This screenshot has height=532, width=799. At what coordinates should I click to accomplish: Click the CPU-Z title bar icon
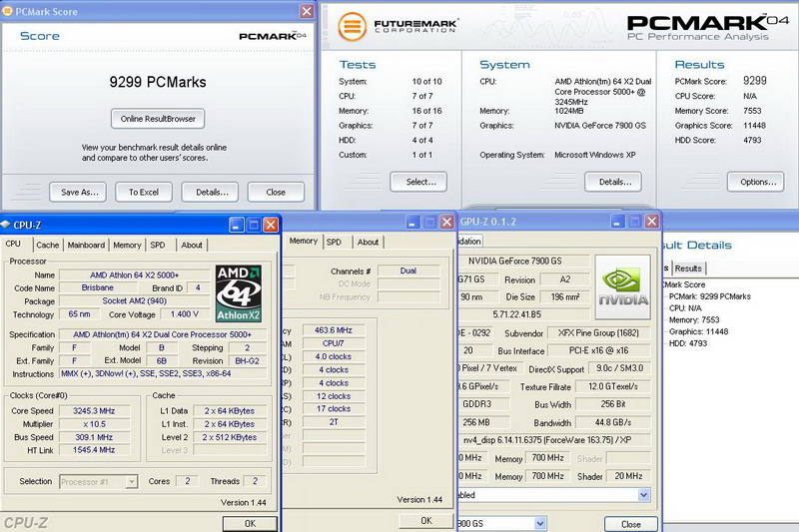point(6,225)
